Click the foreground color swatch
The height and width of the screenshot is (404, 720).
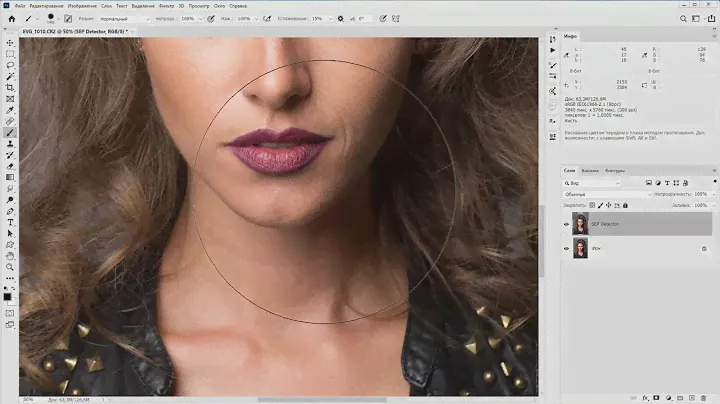(8, 296)
